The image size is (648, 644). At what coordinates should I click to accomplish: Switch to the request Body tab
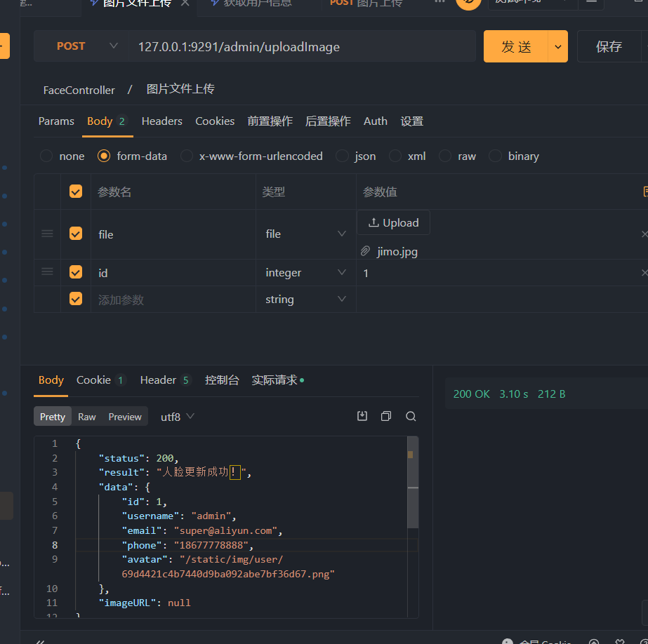[107, 121]
